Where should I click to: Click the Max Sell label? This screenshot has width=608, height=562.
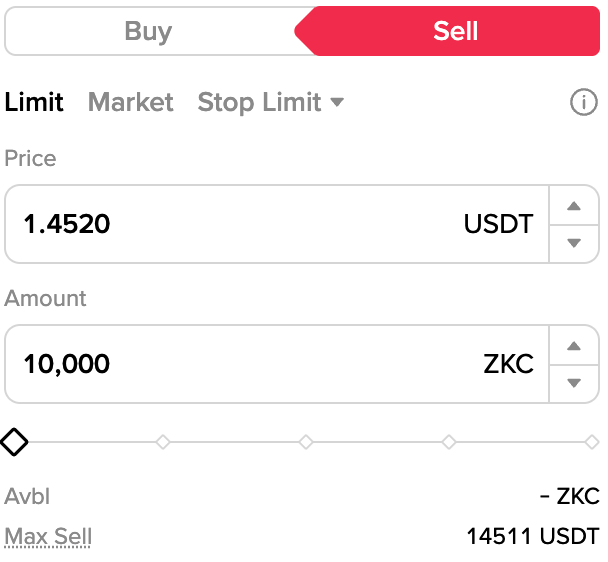(48, 537)
